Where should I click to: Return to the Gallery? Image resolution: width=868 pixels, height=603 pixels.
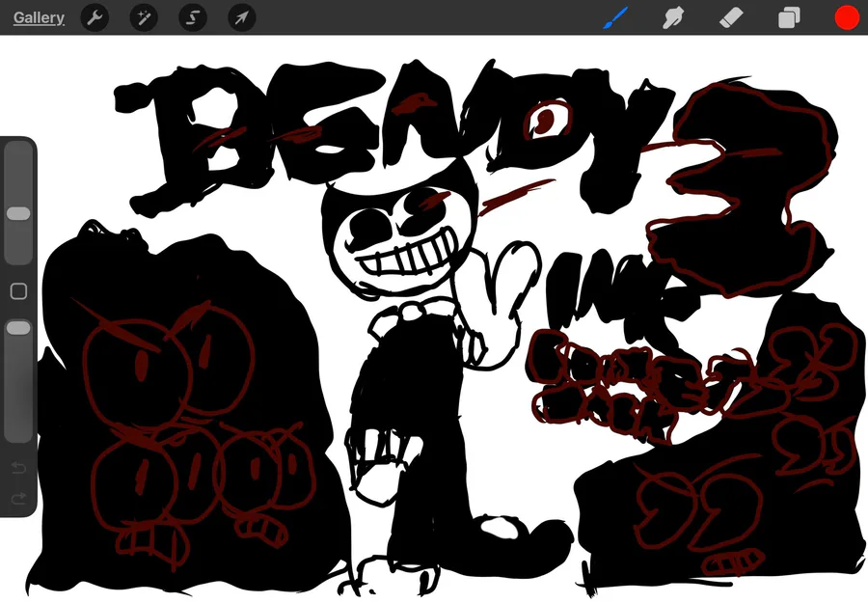coord(39,17)
